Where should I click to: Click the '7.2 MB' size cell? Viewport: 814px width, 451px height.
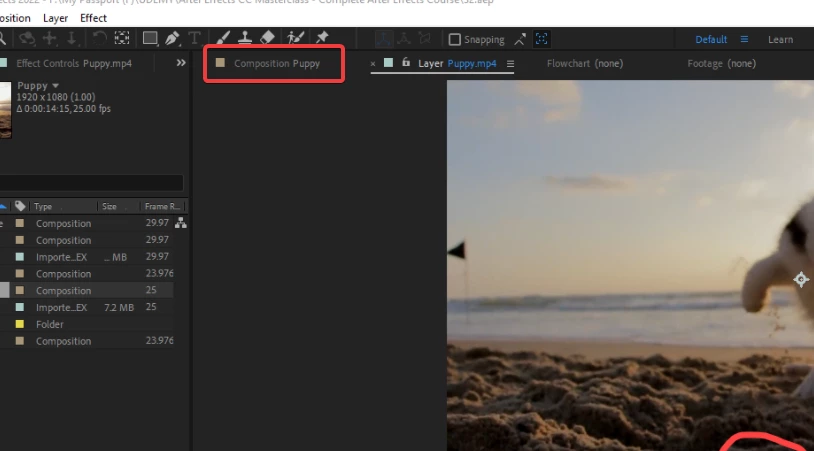click(119, 308)
